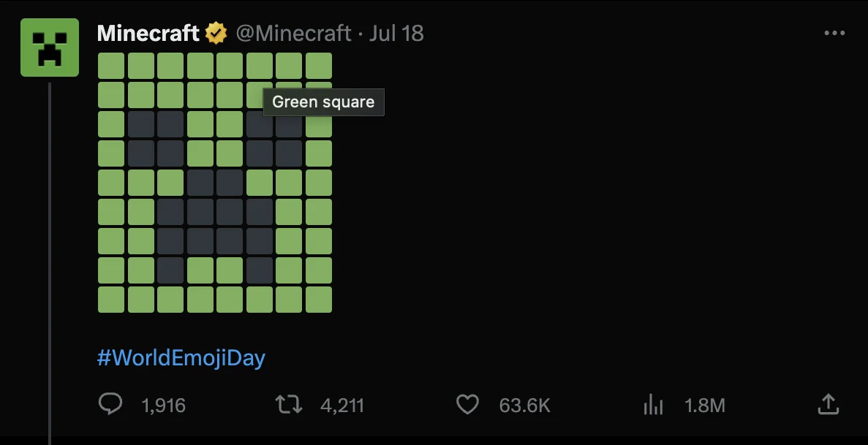
Task: Click top-left black square of Creeper's left eye
Action: tap(141, 124)
